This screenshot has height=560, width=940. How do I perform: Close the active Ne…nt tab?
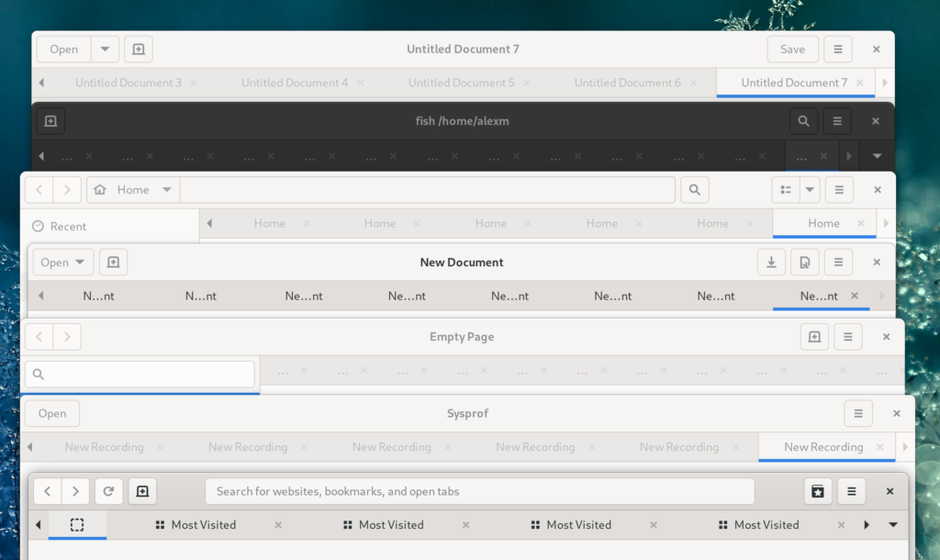point(855,296)
